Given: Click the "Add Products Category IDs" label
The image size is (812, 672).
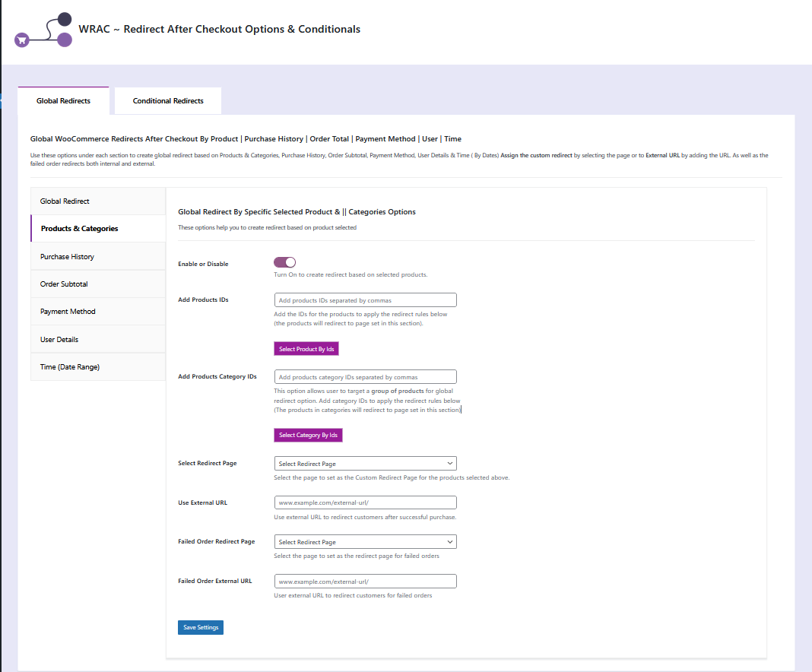Looking at the screenshot, I should pyautogui.click(x=217, y=376).
